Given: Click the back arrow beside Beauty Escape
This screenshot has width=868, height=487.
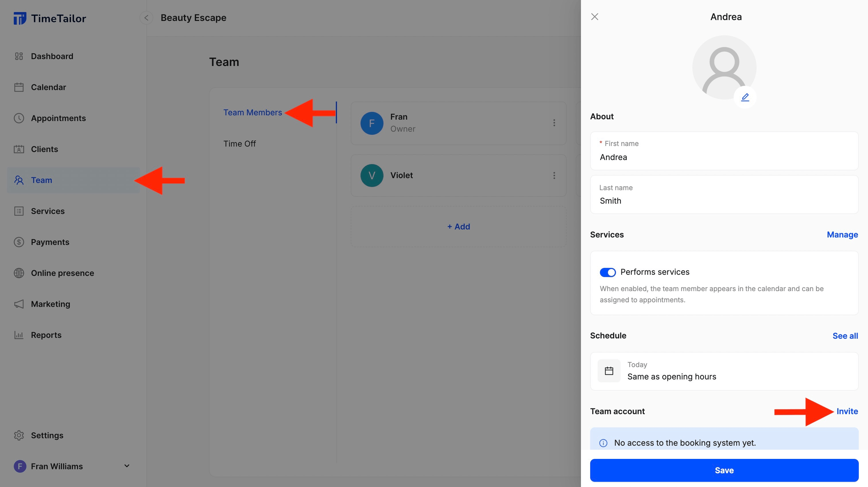Looking at the screenshot, I should pyautogui.click(x=146, y=17).
